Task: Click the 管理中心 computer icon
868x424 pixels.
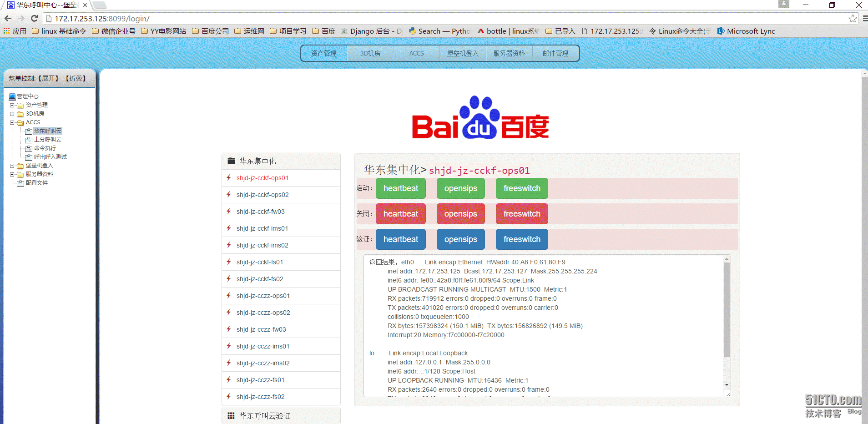Action: 12,96
